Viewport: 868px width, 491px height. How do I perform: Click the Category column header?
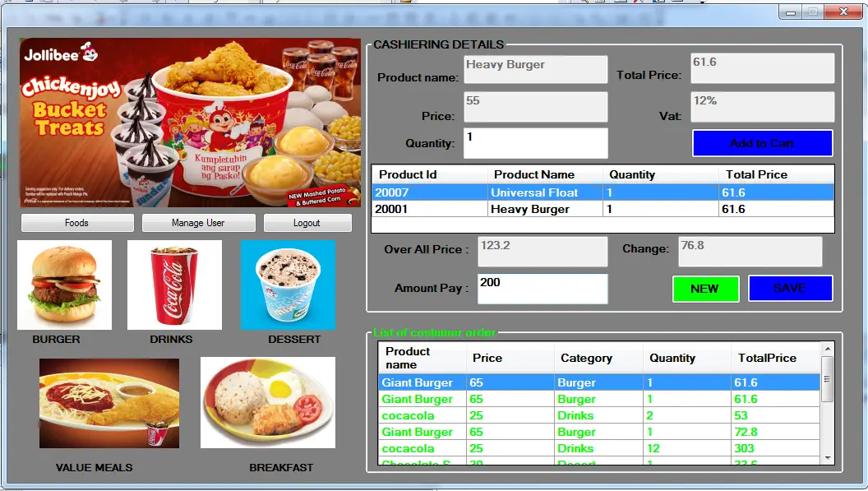(598, 358)
